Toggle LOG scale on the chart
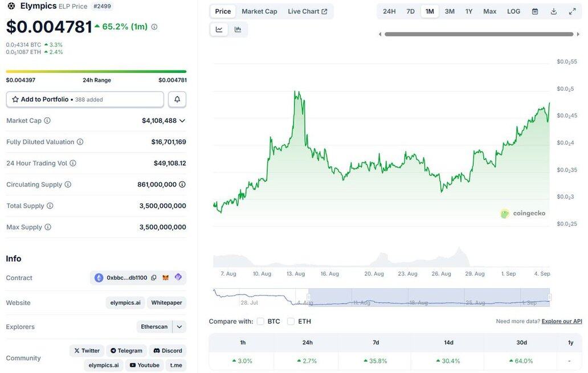This screenshot has height=373, width=588. [513, 11]
